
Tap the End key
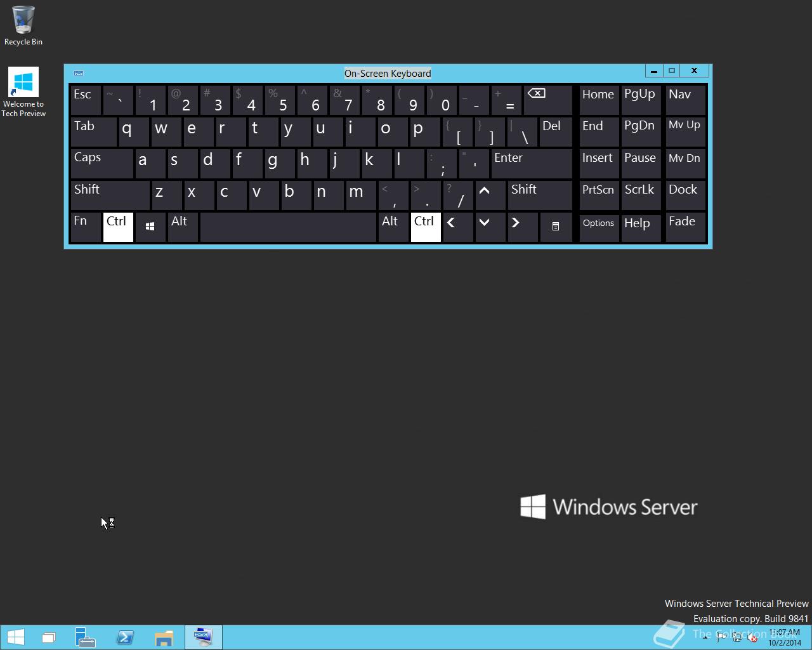(599, 132)
